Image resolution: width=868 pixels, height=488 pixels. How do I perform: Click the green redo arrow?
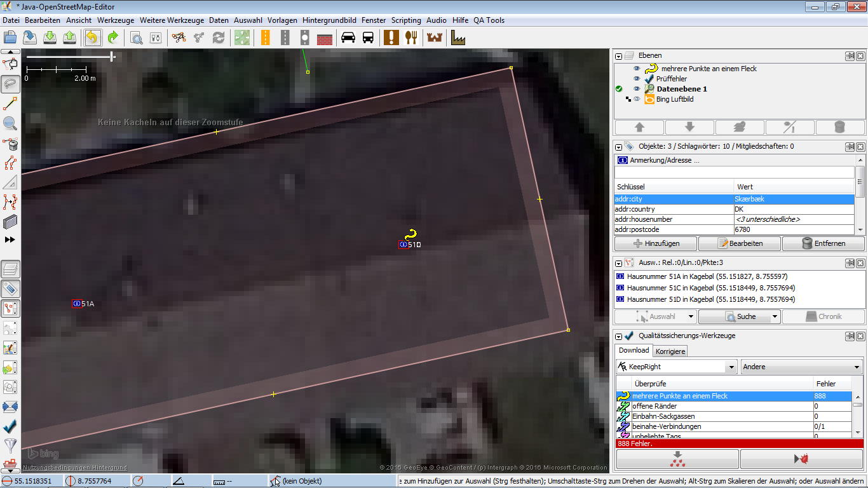click(112, 37)
